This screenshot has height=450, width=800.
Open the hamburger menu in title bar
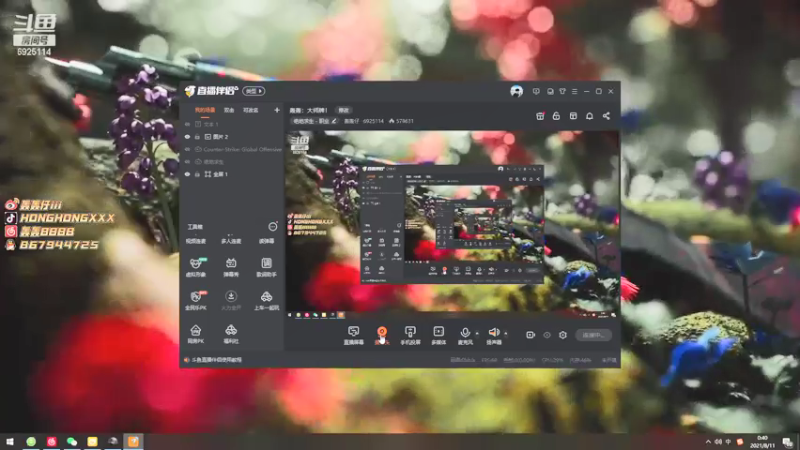click(574, 91)
